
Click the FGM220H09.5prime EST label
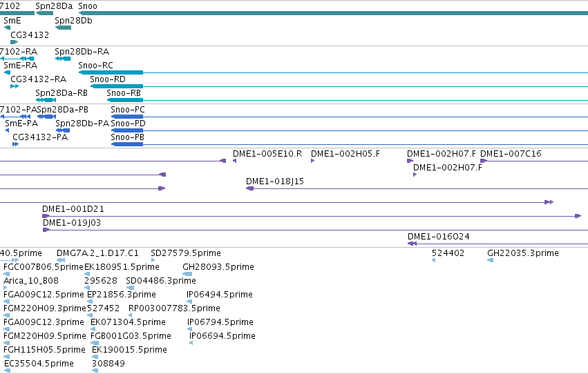(45, 336)
